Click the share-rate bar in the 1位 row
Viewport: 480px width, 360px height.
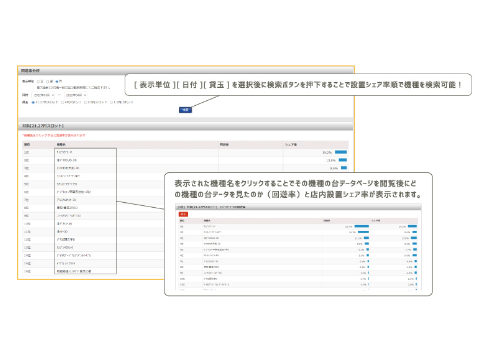click(x=341, y=152)
